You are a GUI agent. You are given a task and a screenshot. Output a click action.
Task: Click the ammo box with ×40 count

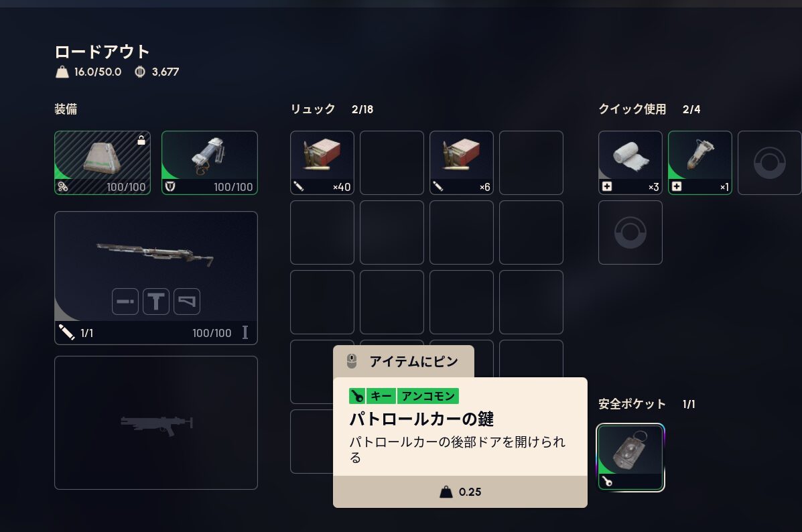pyautogui.click(x=322, y=163)
